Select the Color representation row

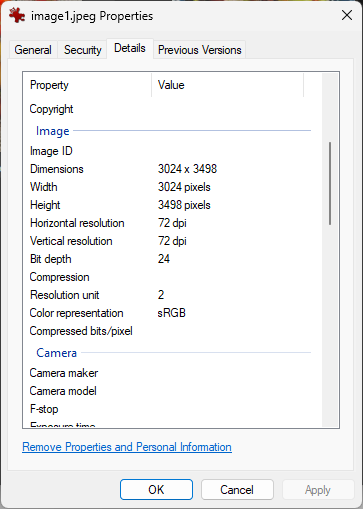pos(170,313)
